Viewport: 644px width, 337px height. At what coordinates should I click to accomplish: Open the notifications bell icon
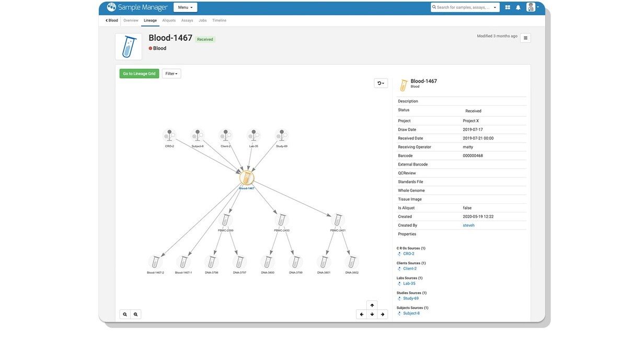pos(517,7)
